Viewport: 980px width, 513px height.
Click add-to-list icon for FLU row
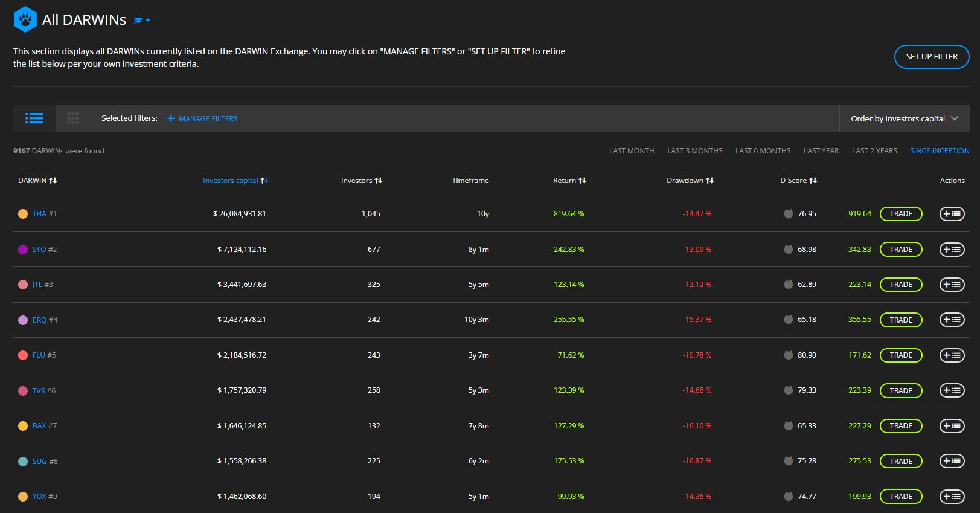952,355
